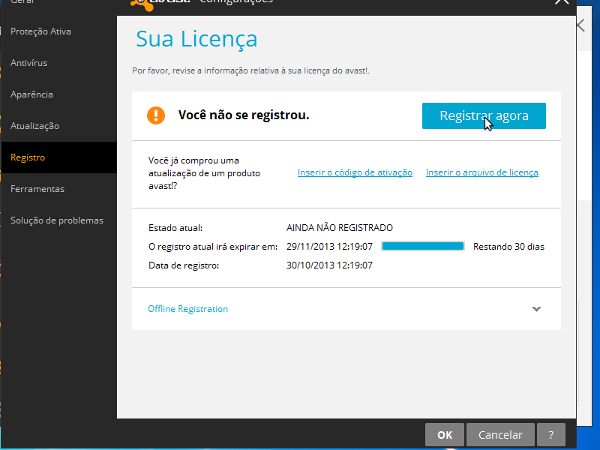Click the orange warning exclamation icon

point(156,115)
